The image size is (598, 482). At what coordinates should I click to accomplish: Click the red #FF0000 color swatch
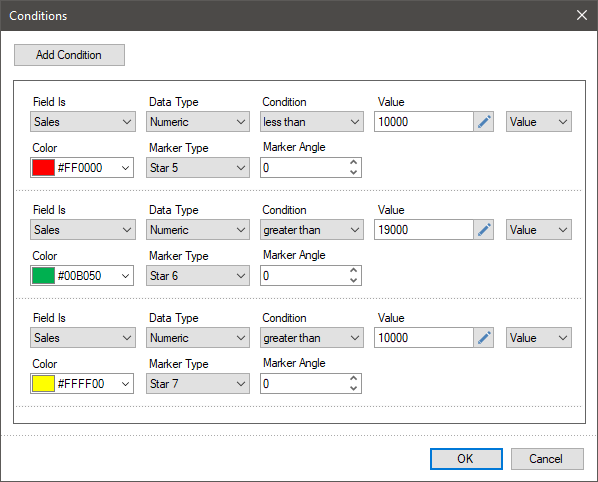point(43,167)
